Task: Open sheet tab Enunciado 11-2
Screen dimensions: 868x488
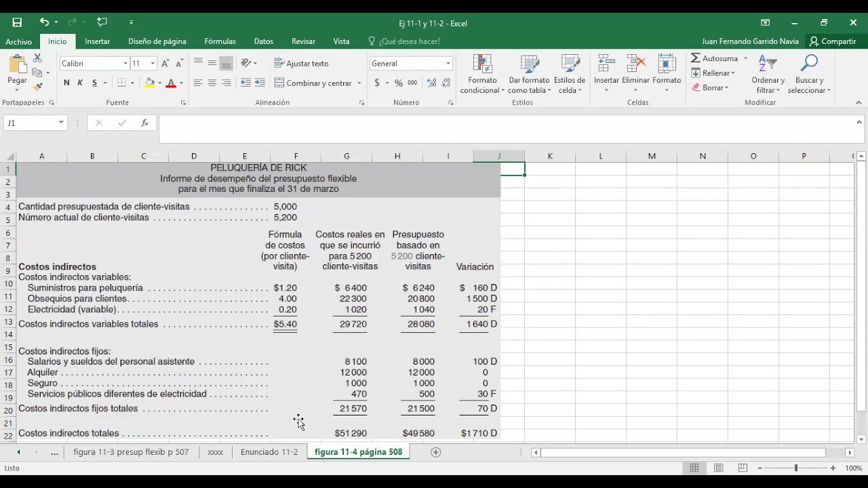Action: coord(269,452)
